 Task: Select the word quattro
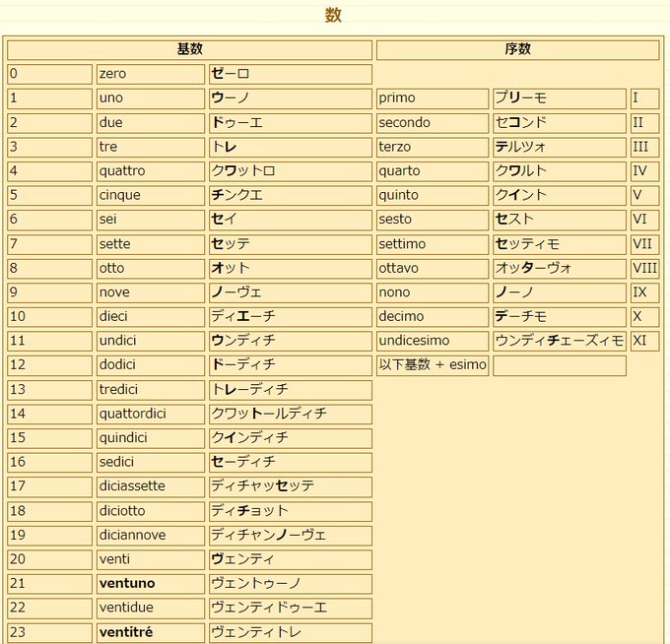point(122,170)
